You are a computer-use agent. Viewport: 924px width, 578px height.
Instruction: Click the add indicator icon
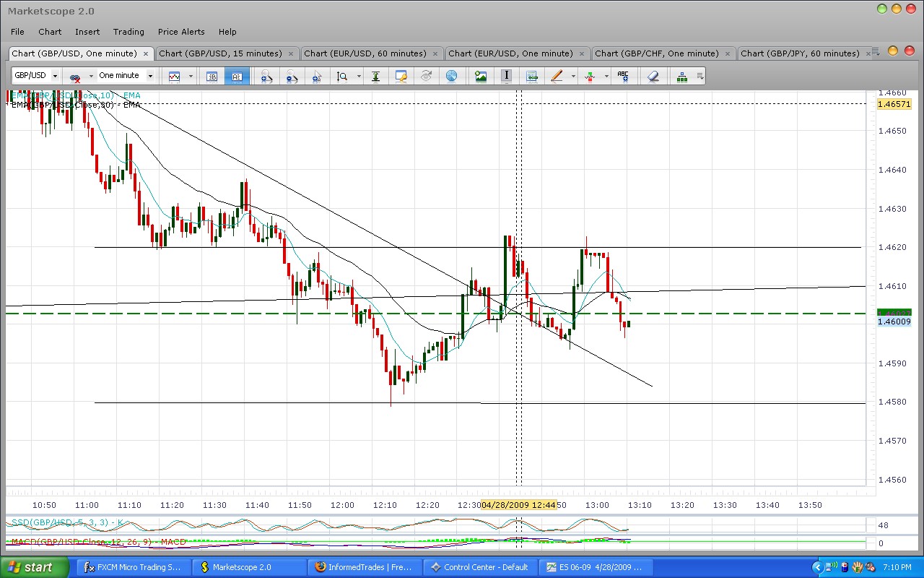click(266, 76)
